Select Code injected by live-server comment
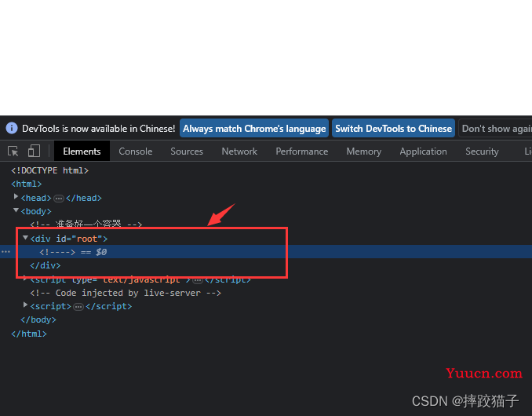 coord(126,293)
